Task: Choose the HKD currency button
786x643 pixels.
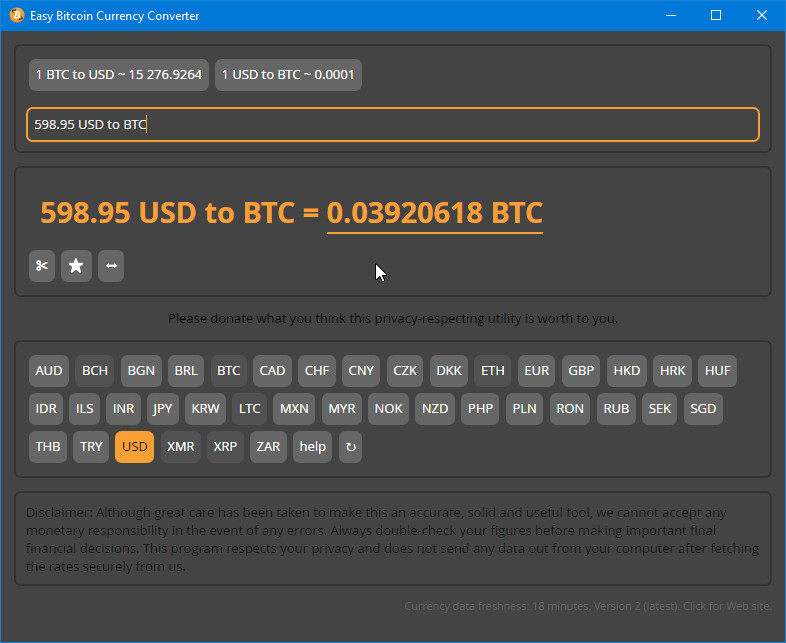Action: (x=627, y=371)
